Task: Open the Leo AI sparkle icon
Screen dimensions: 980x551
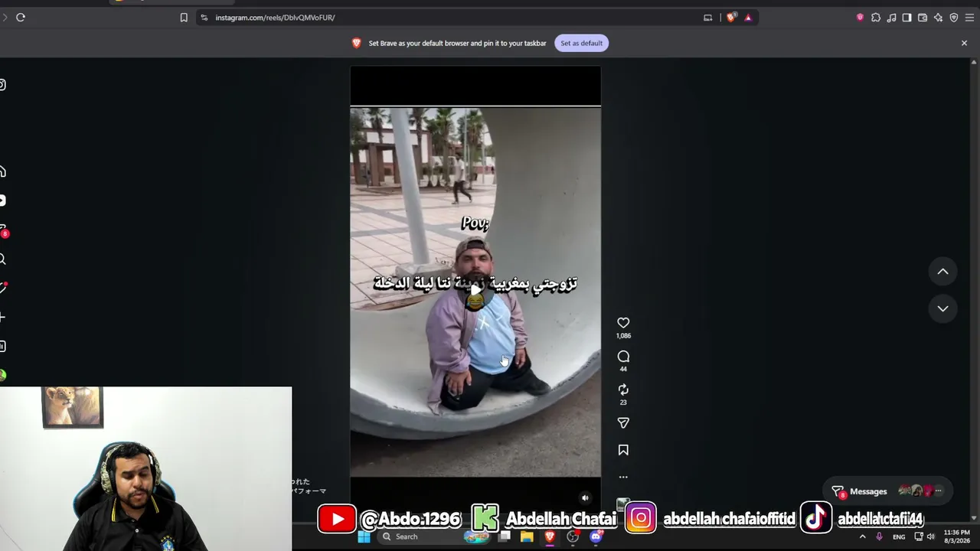Action: [x=938, y=18]
